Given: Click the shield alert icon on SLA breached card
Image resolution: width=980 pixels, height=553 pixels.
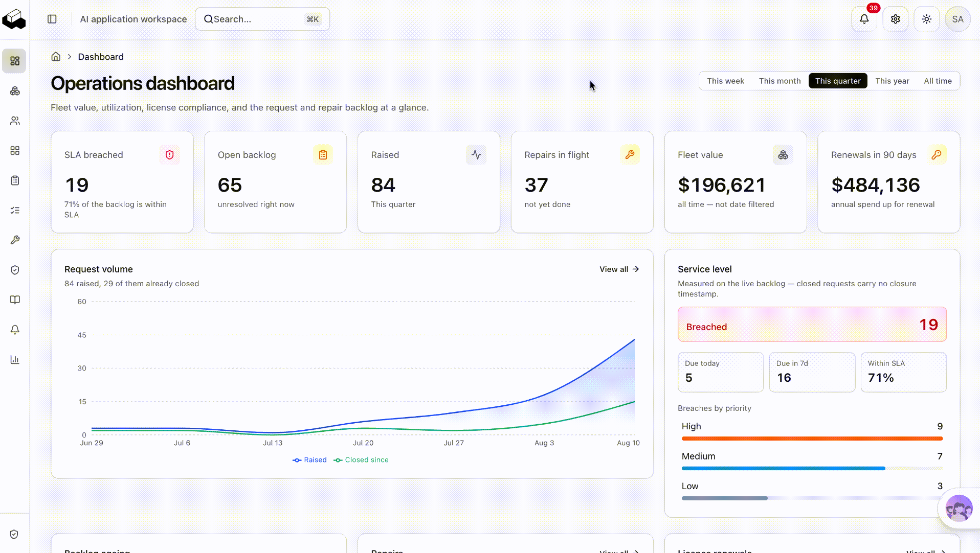Looking at the screenshot, I should click(169, 155).
